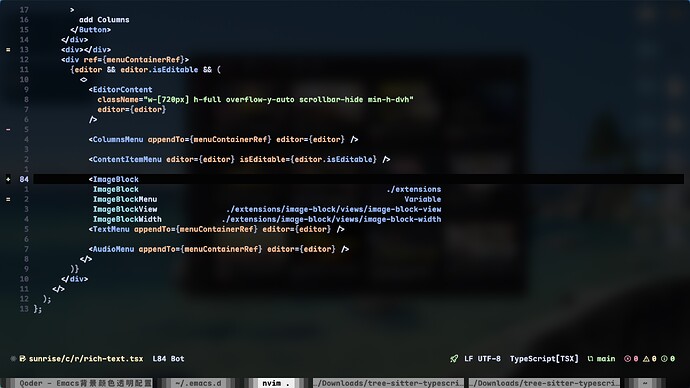Click the AudioMenu tag name
Screen dimensions: 690x388
113,249
